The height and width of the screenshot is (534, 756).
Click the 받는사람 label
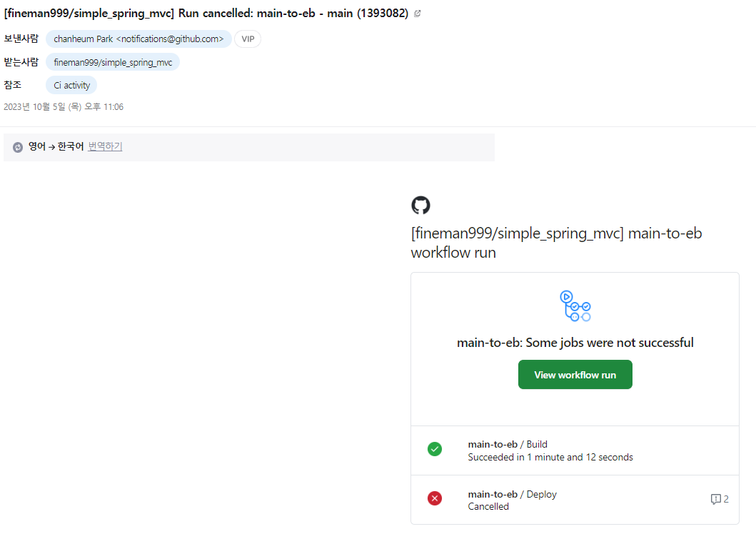pyautogui.click(x=21, y=61)
